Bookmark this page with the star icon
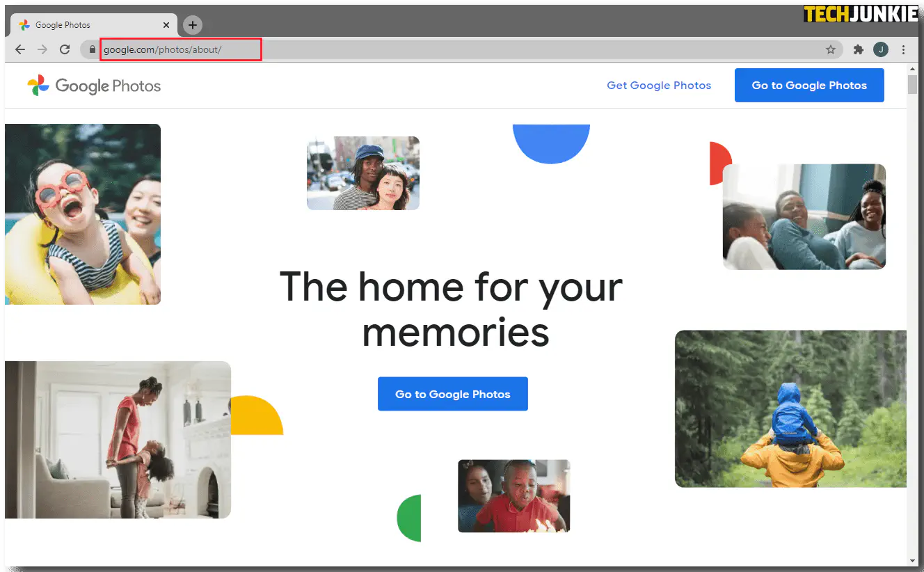 831,49
